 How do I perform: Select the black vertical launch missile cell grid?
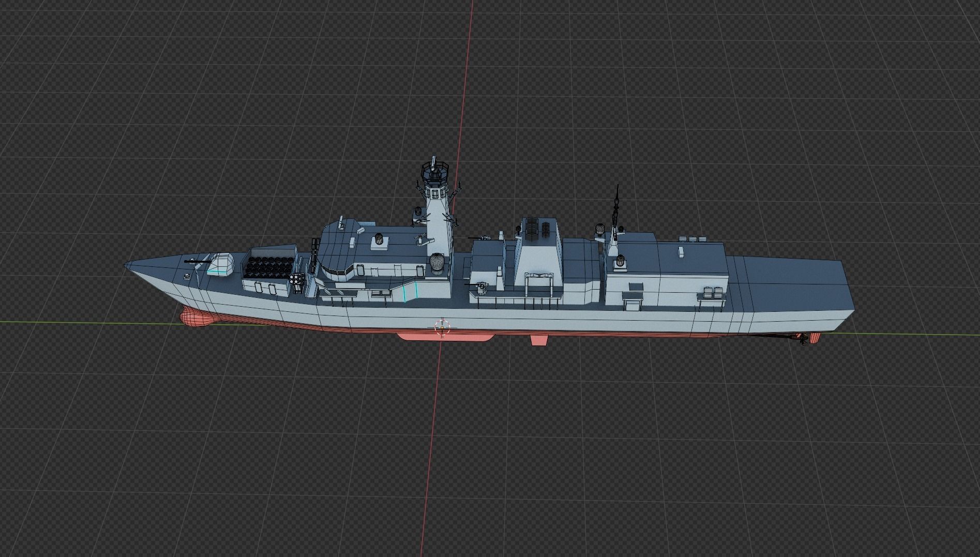pyautogui.click(x=269, y=268)
